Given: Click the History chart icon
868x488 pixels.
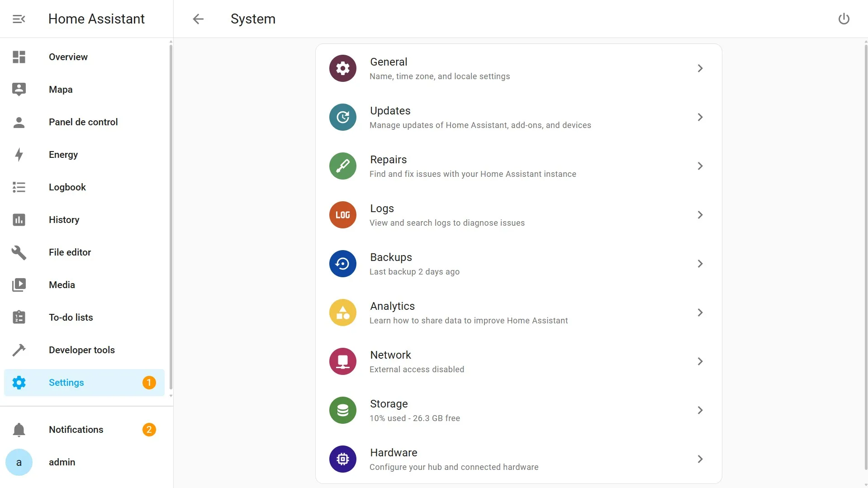Looking at the screenshot, I should [19, 220].
